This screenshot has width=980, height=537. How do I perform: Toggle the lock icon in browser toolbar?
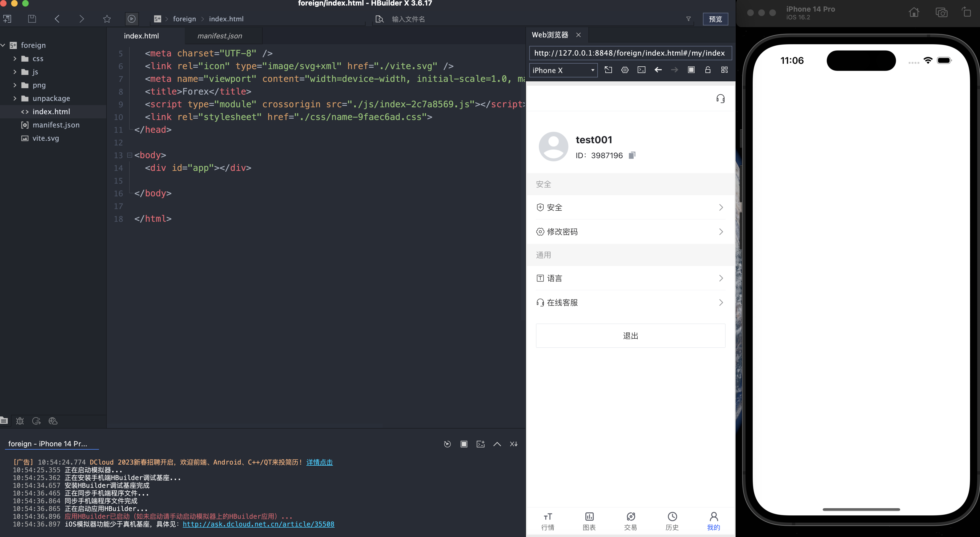[708, 70]
